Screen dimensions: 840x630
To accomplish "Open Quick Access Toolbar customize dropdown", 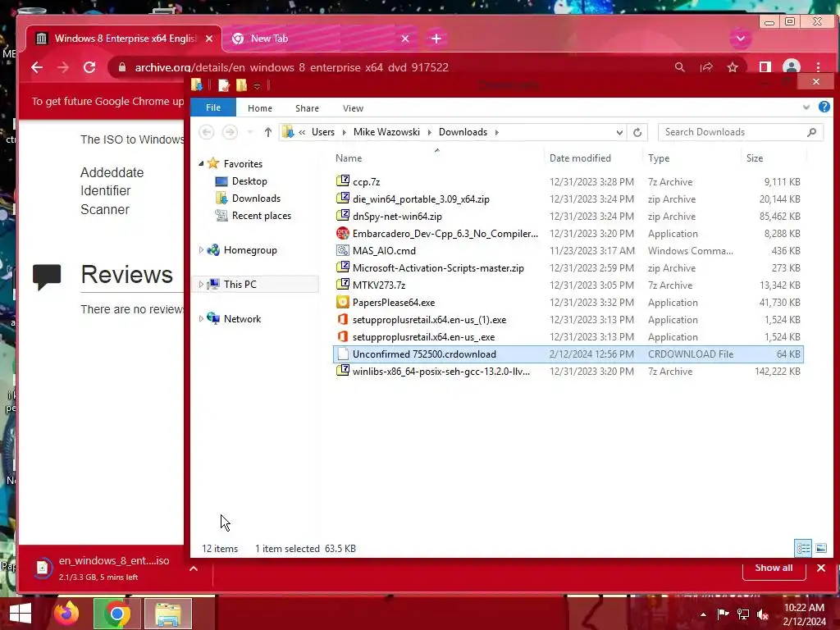I will 257,85.
